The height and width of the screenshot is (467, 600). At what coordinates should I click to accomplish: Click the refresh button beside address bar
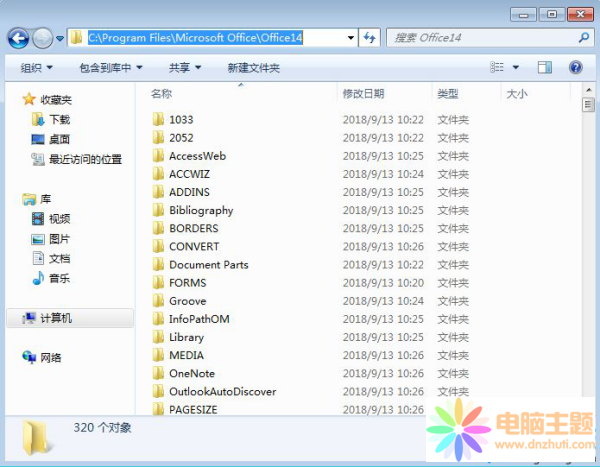tap(370, 38)
